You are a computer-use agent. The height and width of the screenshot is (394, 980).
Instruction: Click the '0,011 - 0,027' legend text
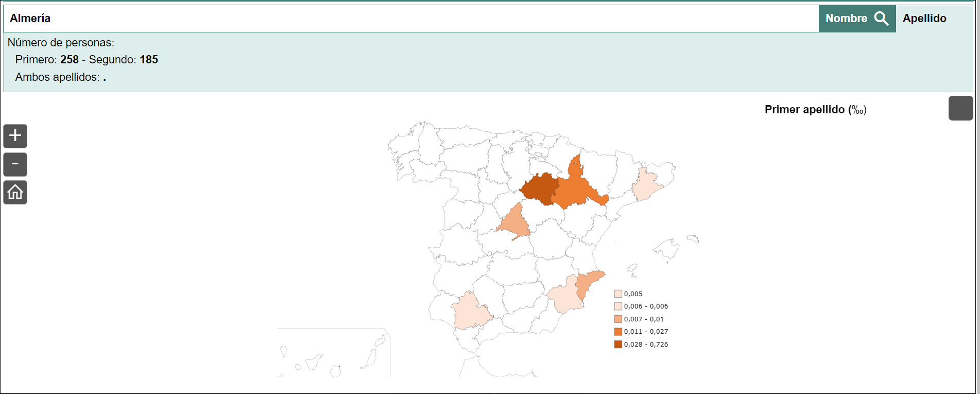click(x=646, y=331)
